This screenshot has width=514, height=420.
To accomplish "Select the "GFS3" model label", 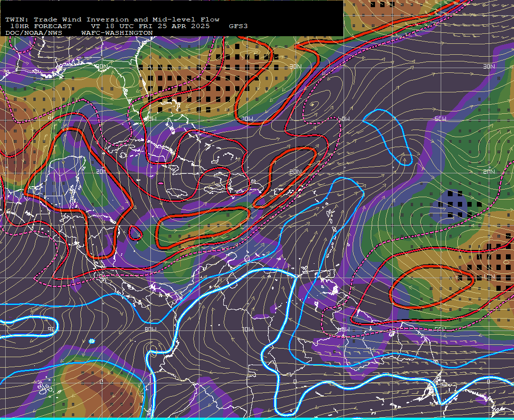I will coord(238,26).
